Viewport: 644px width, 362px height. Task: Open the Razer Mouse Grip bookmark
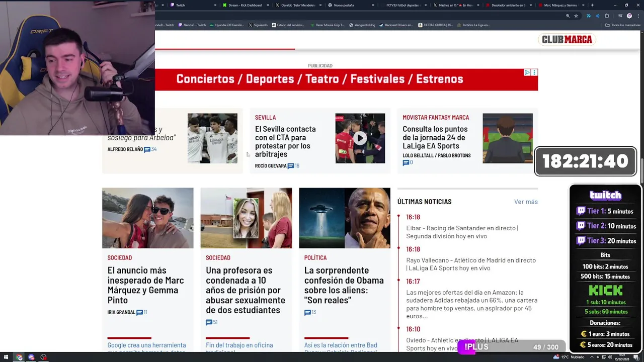pyautogui.click(x=328, y=25)
